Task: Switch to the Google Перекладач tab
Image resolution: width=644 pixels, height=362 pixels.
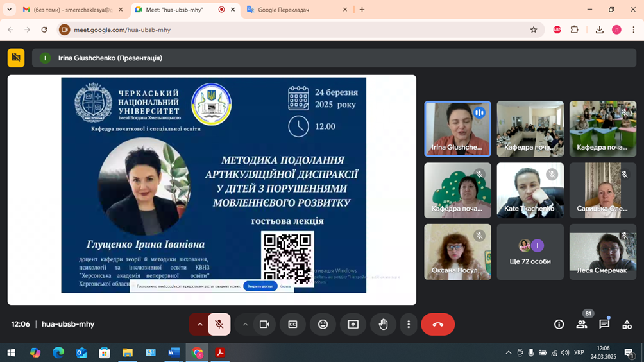Action: (295, 10)
